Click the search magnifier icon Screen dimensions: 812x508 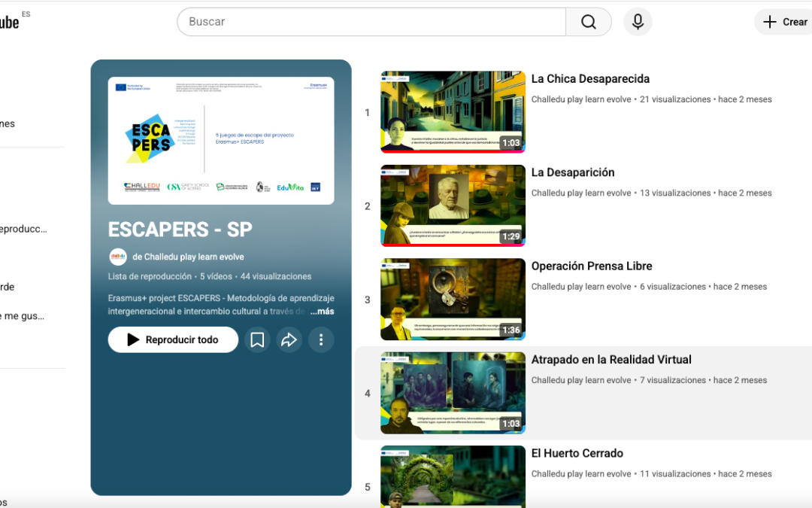tap(589, 22)
